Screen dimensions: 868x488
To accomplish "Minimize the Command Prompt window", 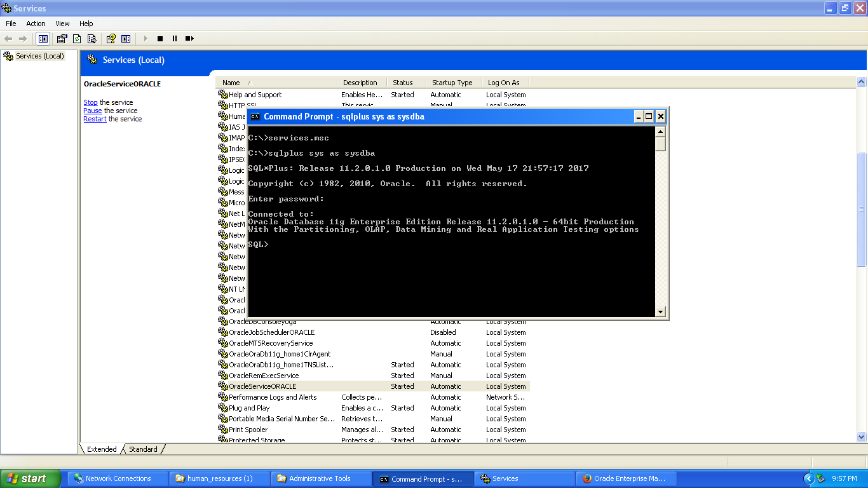I will (638, 116).
